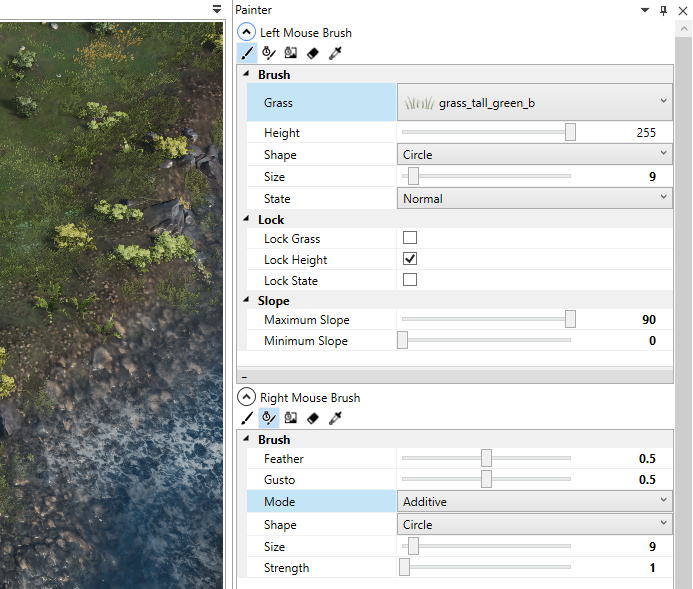Click the Gusto value 0.5
The width and height of the screenshot is (693, 589).
pos(647,479)
